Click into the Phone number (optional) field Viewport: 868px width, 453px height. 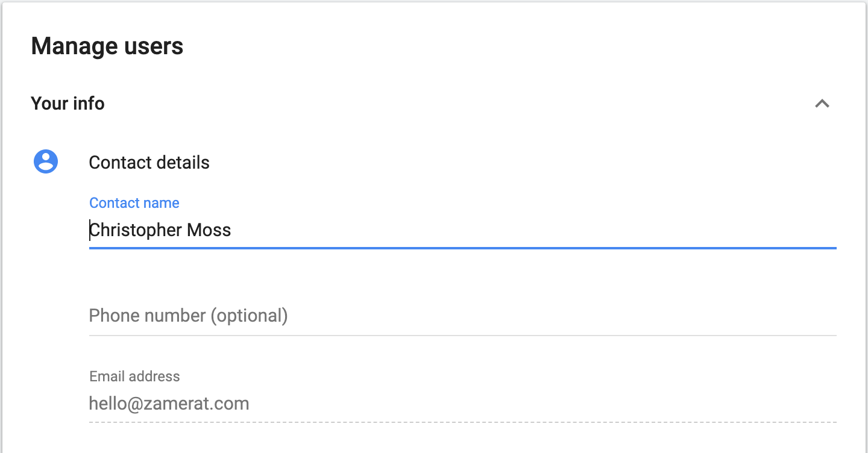pos(462,316)
